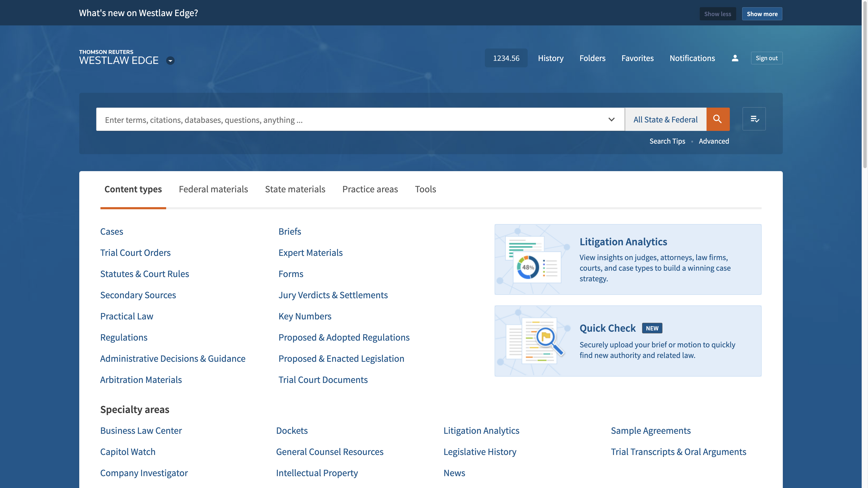Open the 1234.56 client ID button
868x488 pixels.
[506, 58]
